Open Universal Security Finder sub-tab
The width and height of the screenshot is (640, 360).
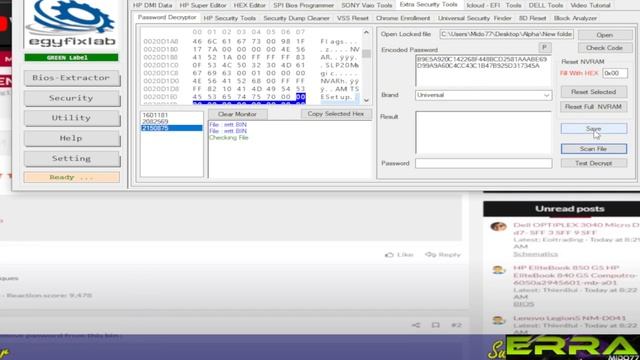475,18
